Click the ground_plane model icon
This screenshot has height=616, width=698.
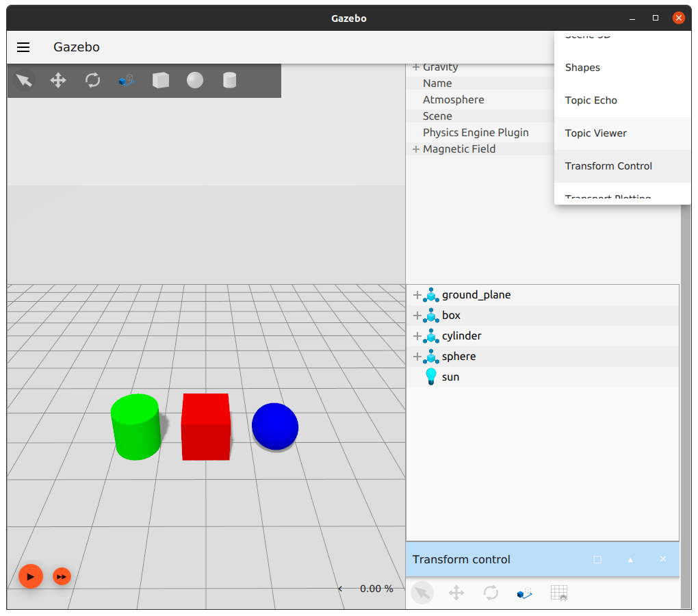[431, 295]
